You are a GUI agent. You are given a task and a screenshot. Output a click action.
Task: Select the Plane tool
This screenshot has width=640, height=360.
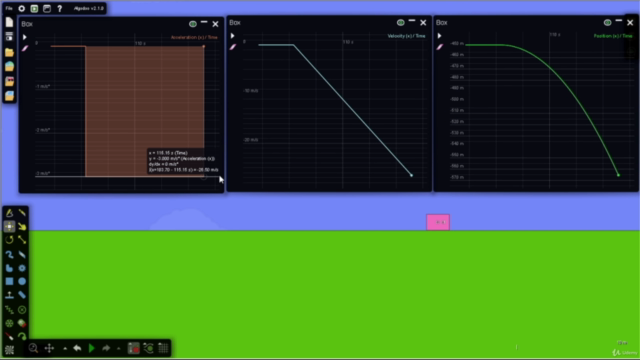point(9,295)
